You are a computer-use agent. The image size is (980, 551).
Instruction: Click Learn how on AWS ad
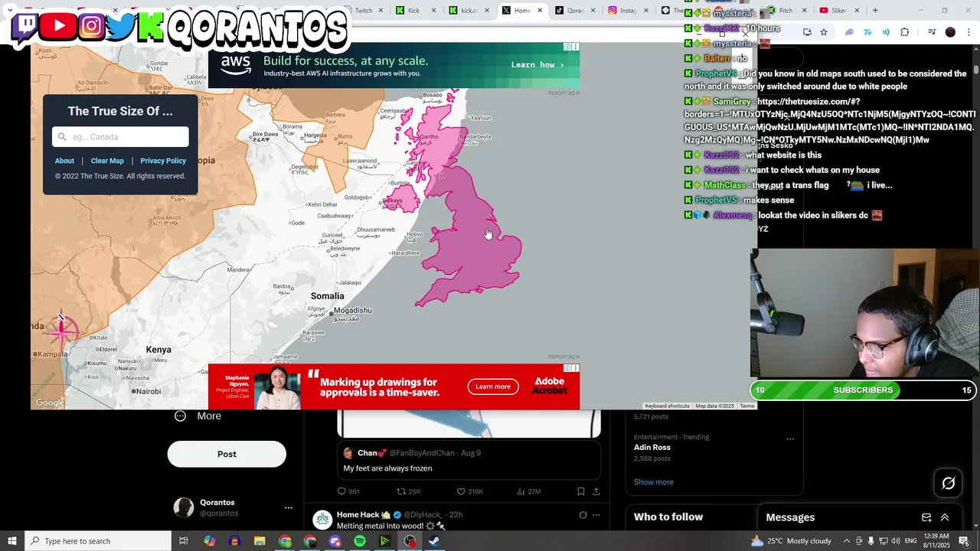[537, 65]
